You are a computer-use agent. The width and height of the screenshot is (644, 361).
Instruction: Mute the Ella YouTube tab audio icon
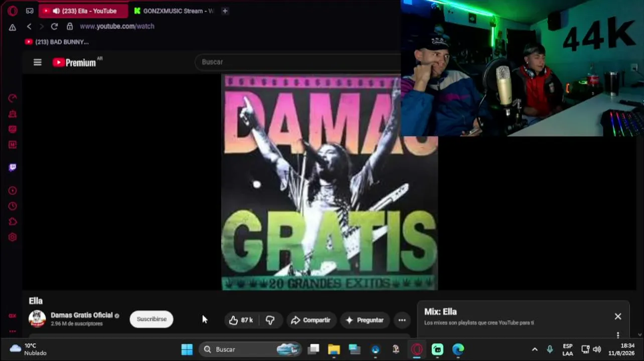(56, 11)
